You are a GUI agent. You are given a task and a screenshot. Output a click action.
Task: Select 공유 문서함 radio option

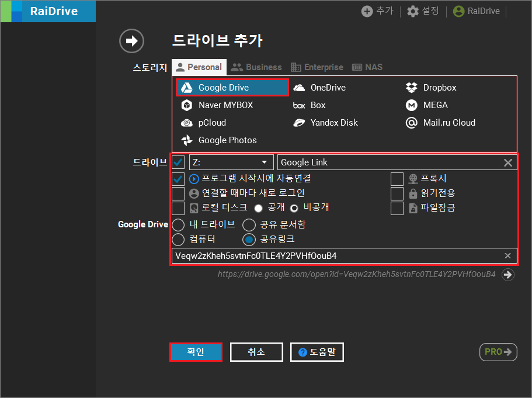249,225
